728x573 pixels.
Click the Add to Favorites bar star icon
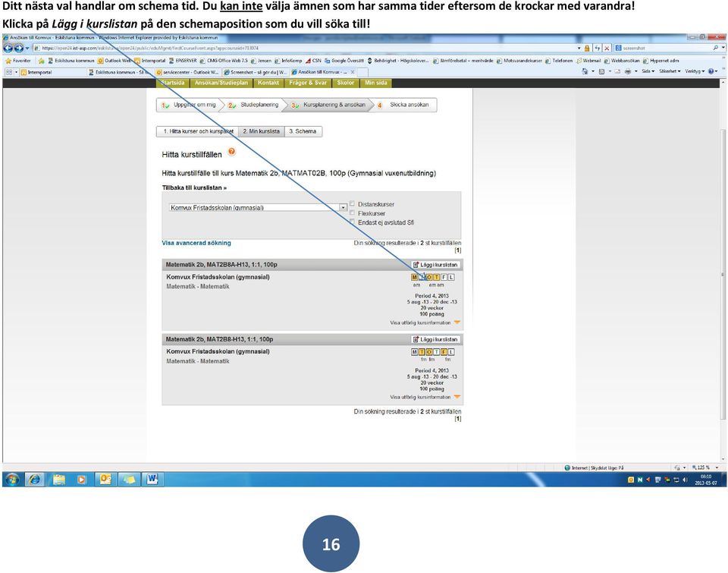click(41, 61)
